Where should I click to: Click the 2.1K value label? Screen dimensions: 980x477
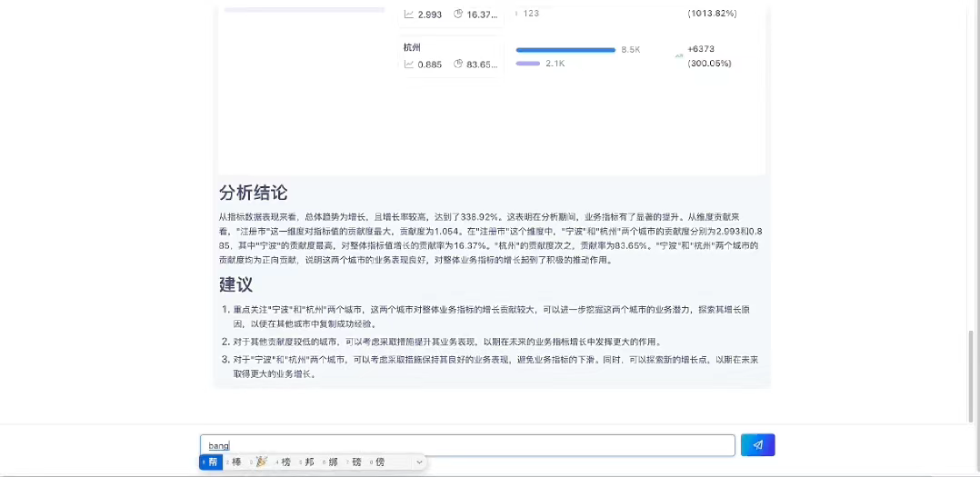click(555, 63)
